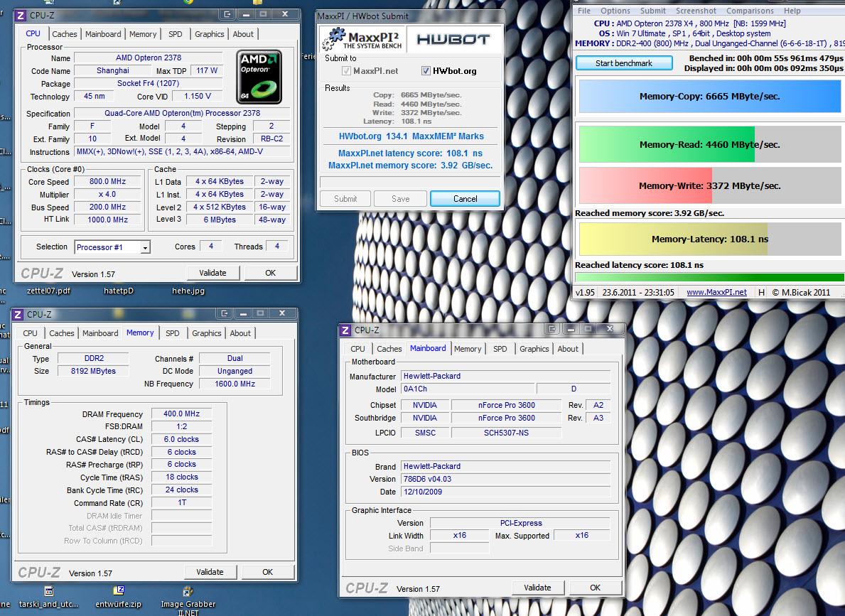Open the Options menu in MaxxMEM
The image size is (845, 616).
[x=615, y=11]
